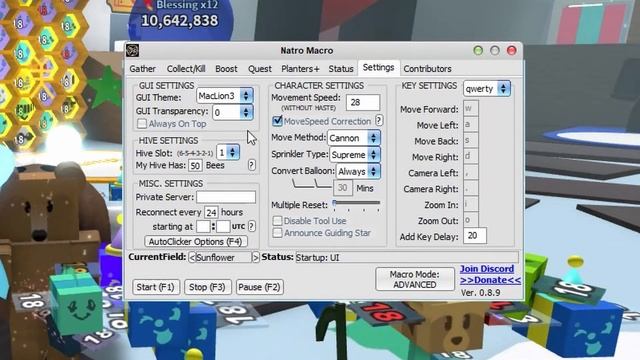Image resolution: width=640 pixels, height=360 pixels.
Task: Open the Join Discord link
Action: click(487, 269)
